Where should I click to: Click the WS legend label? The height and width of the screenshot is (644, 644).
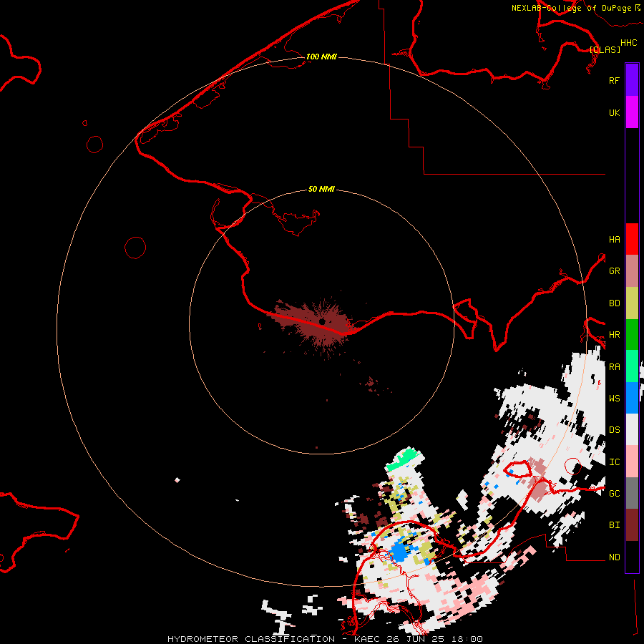tap(614, 398)
